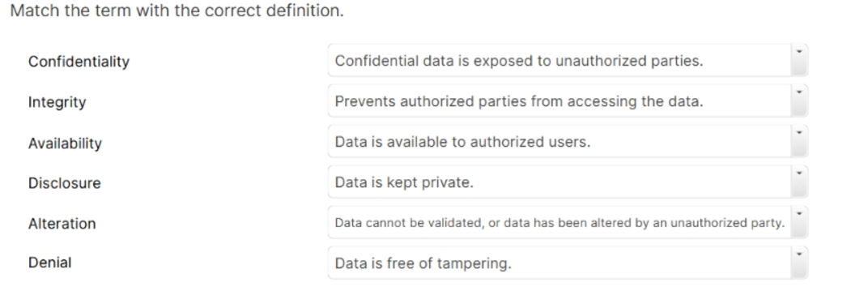This screenshot has width=868, height=308.
Task: Click the 'Match the term' instruction text
Action: 177,11
